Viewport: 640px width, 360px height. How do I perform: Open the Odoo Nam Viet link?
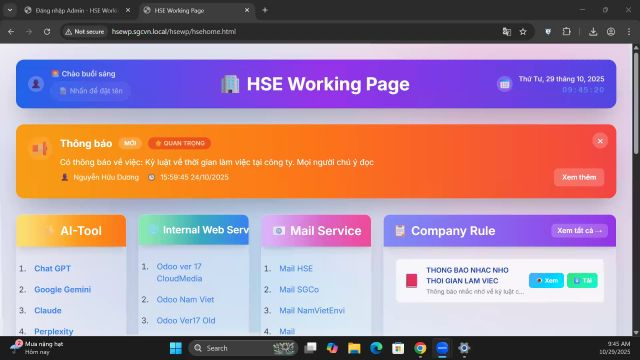pyautogui.click(x=185, y=299)
